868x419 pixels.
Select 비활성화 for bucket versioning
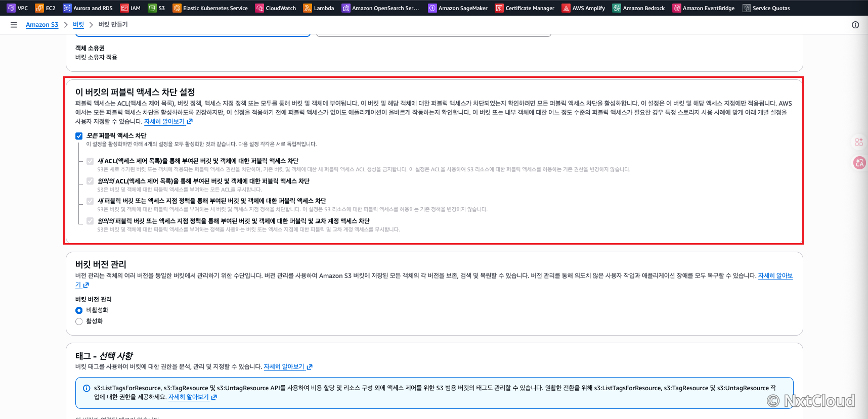point(79,310)
